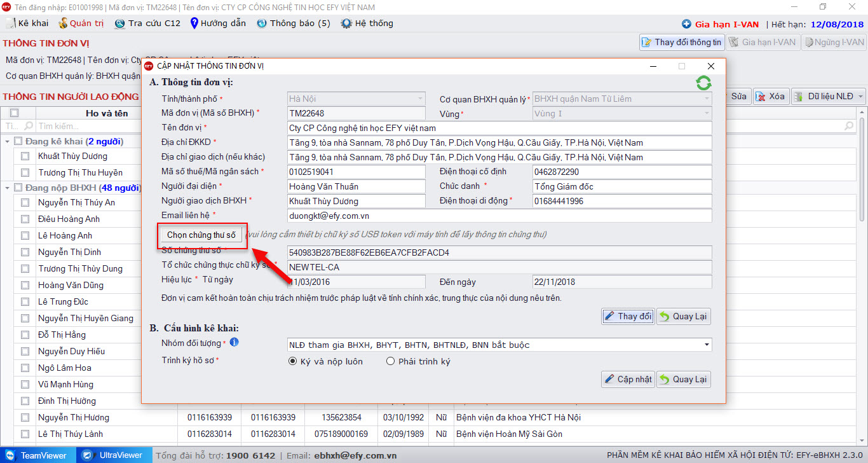This screenshot has width=868, height=463.
Task: Open the Quản trị menu
Action: tap(81, 24)
